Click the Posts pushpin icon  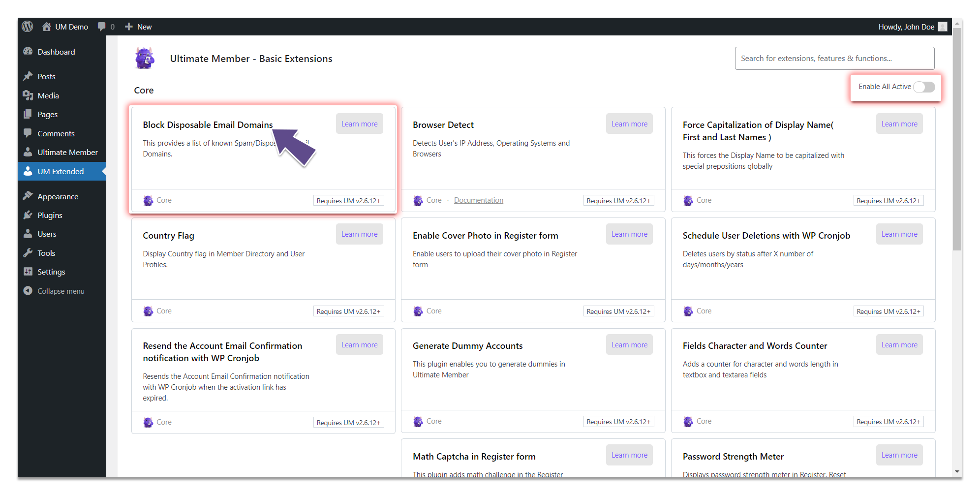pos(28,76)
